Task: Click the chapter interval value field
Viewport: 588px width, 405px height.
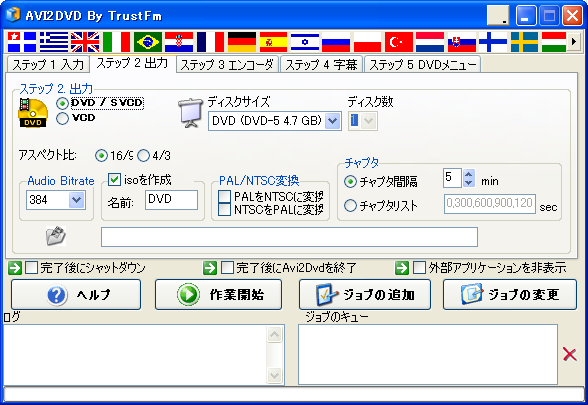Action: point(452,178)
